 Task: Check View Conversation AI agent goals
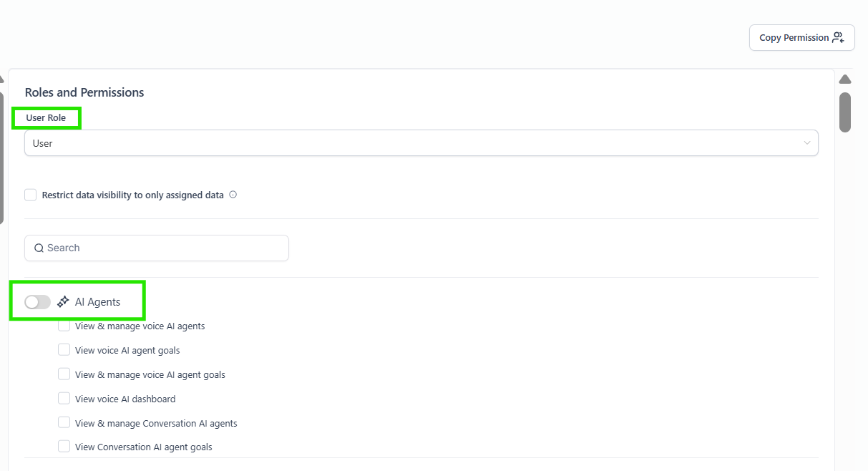tap(64, 447)
